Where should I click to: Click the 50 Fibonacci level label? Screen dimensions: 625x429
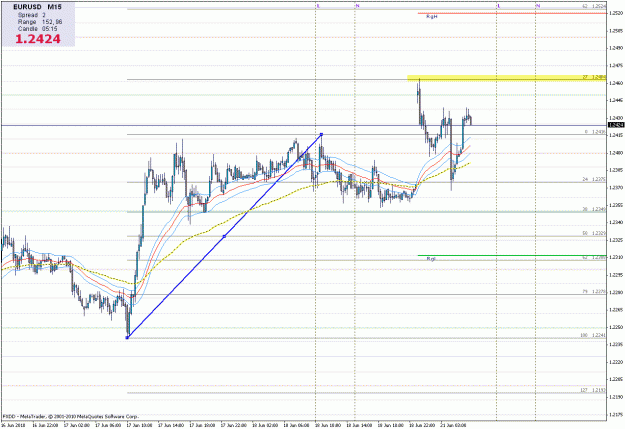pos(594,233)
